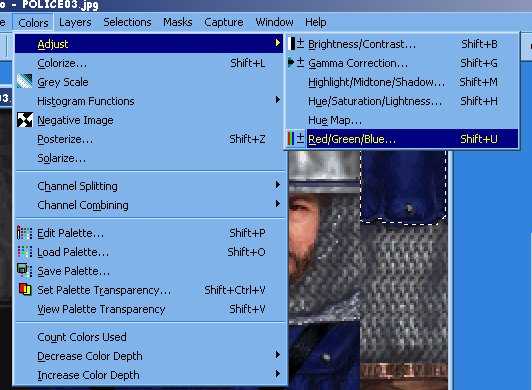This screenshot has height=390, width=532.
Task: Select Gamma Correction... option
Action: [x=402, y=63]
